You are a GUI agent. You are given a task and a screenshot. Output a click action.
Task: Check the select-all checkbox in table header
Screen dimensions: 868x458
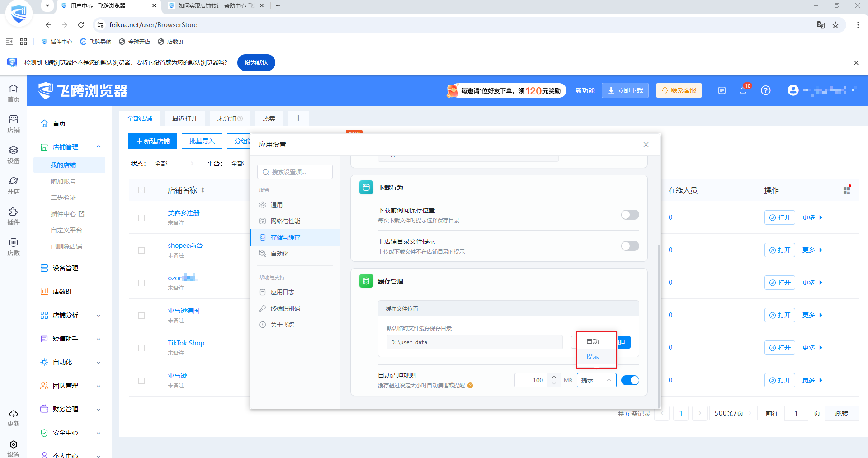tap(142, 190)
